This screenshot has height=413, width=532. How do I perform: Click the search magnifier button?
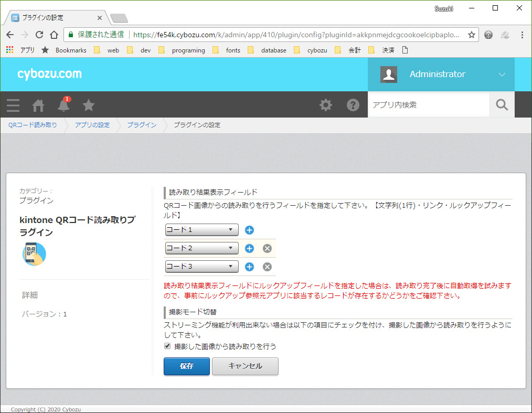click(502, 104)
